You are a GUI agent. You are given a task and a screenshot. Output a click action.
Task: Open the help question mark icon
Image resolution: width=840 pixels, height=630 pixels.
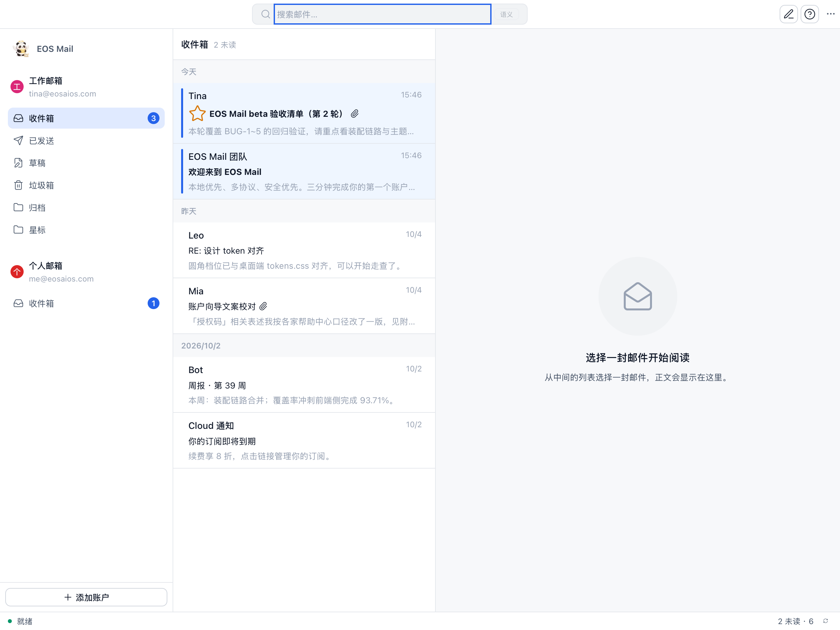(809, 14)
